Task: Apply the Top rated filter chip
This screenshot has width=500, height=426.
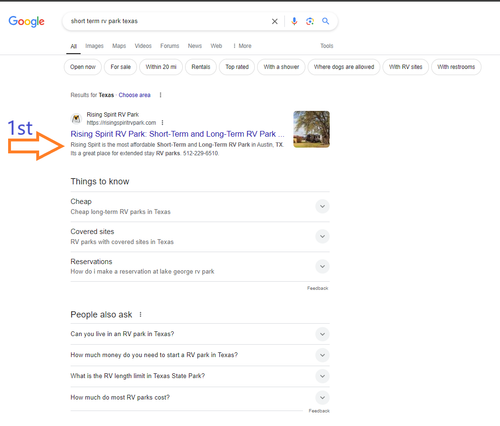Action: click(237, 67)
